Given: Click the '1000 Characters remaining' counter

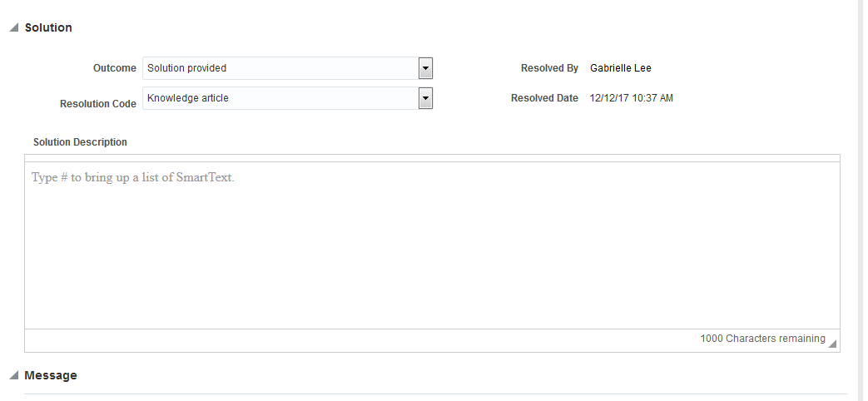Looking at the screenshot, I should click(x=762, y=339).
